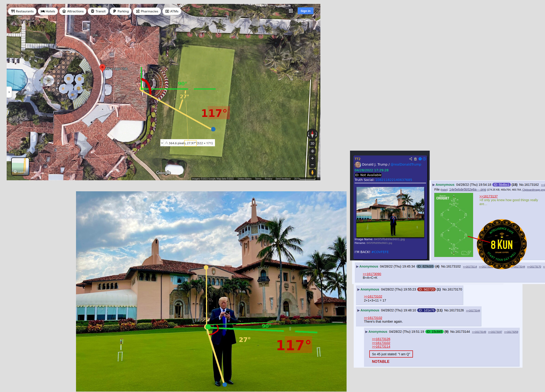Select the Hotels filter chip
The width and height of the screenshot is (545, 392).
point(48,11)
